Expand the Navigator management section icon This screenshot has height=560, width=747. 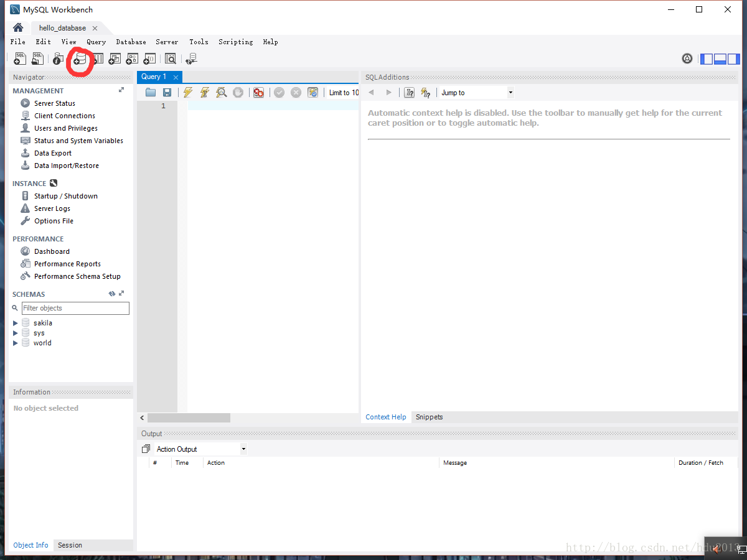pyautogui.click(x=121, y=90)
